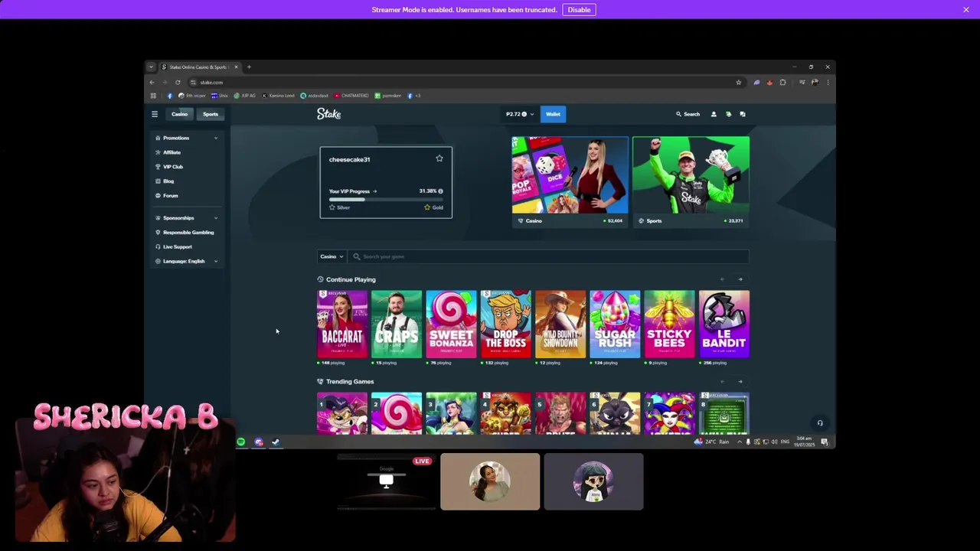Click the VIP progress info icon
980x551 pixels.
[440, 191]
